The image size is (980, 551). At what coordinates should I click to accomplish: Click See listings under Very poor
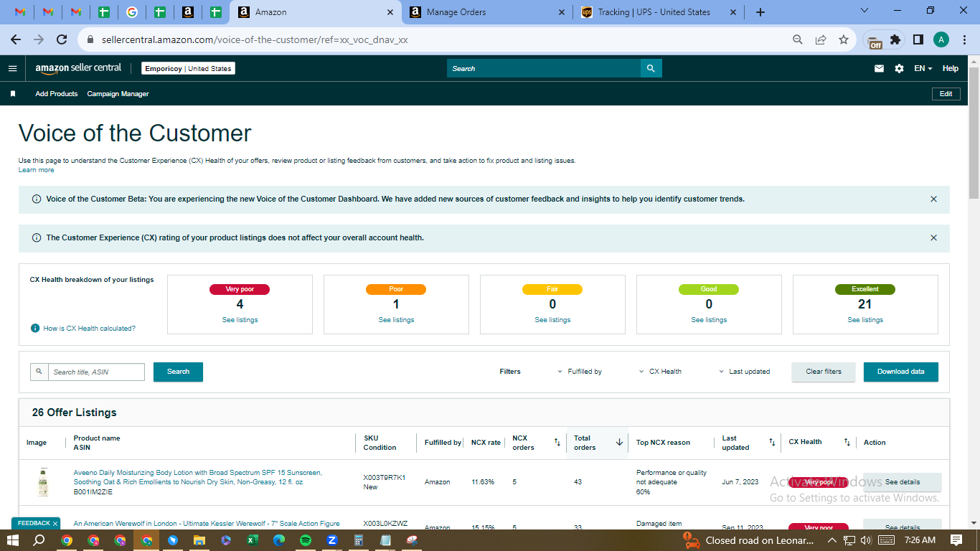coord(240,320)
